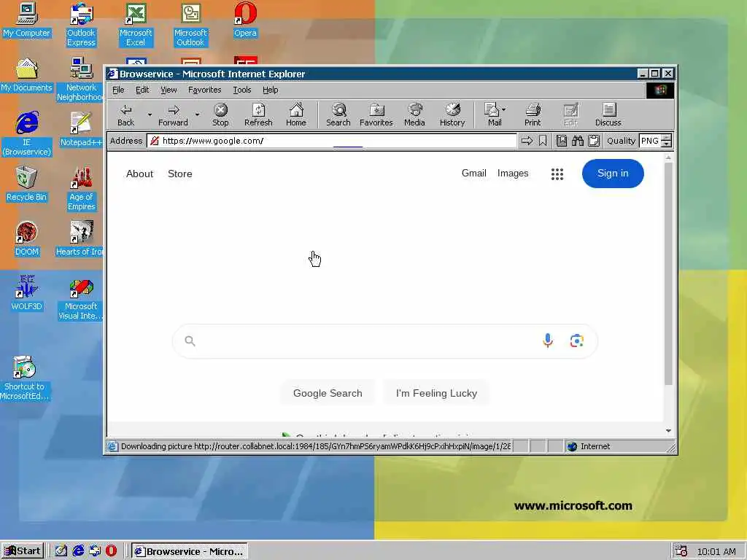
Task: Open the Mail button dropdown arrow
Action: pos(504,109)
